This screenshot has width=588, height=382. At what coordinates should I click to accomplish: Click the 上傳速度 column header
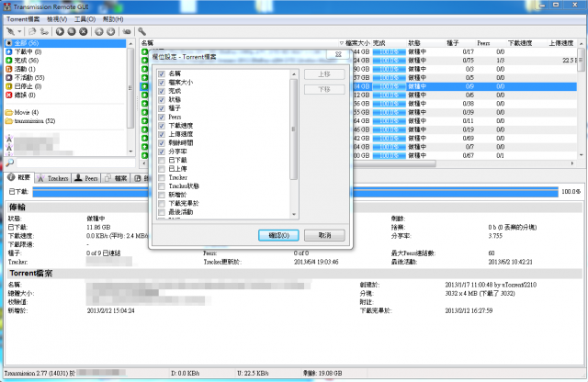tap(561, 43)
